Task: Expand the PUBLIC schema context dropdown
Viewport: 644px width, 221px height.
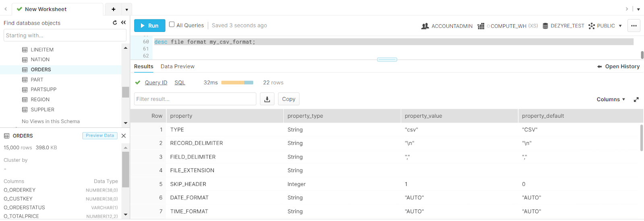Action: (620, 26)
